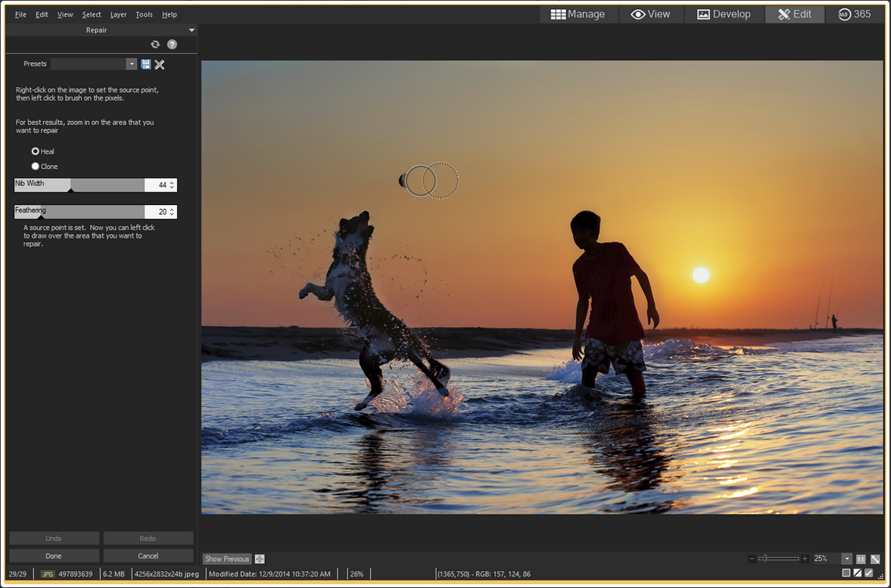Screen dimensions: 891x588
Task: Click the fit image diagonal-arrow icon
Action: (875, 559)
